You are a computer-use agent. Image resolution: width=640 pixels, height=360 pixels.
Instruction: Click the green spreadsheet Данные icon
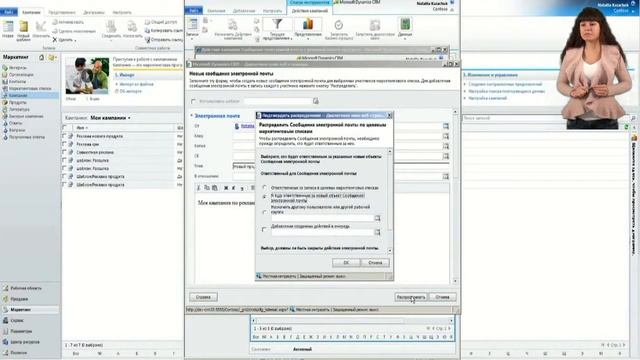pos(405,24)
